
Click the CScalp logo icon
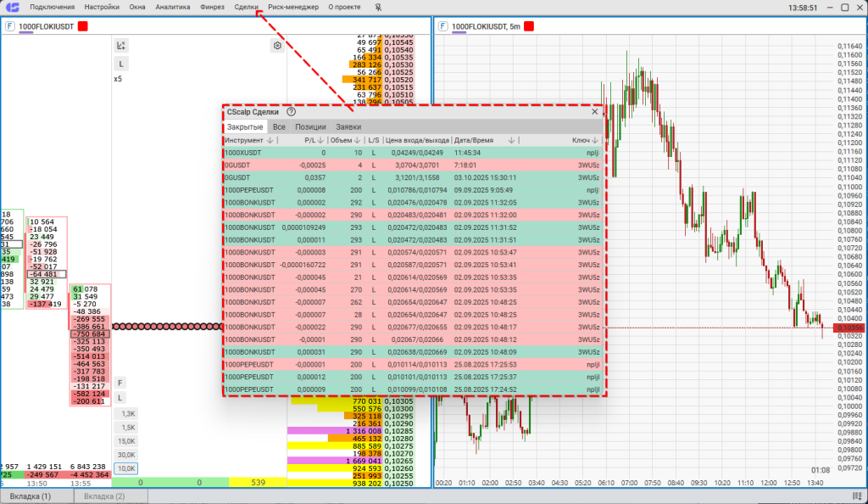(12, 8)
